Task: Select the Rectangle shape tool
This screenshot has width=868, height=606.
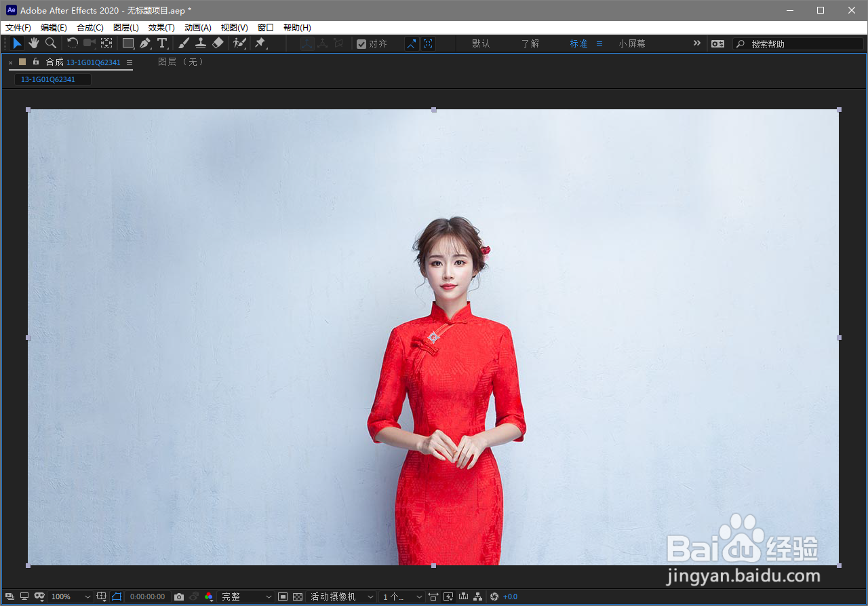Action: 128,43
